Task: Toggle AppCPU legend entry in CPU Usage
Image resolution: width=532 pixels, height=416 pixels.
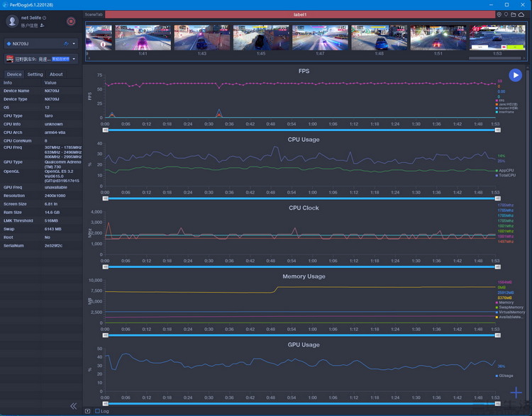Action: coord(505,170)
